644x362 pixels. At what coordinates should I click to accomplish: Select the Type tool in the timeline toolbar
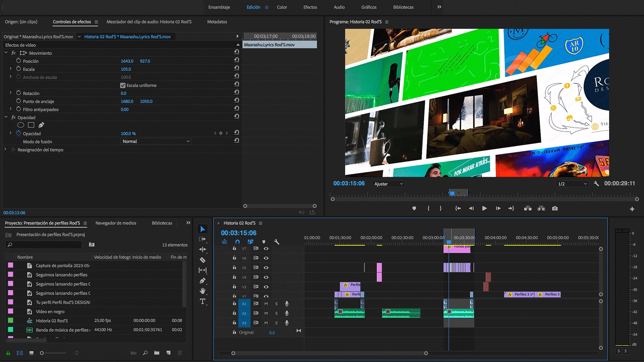point(203,301)
